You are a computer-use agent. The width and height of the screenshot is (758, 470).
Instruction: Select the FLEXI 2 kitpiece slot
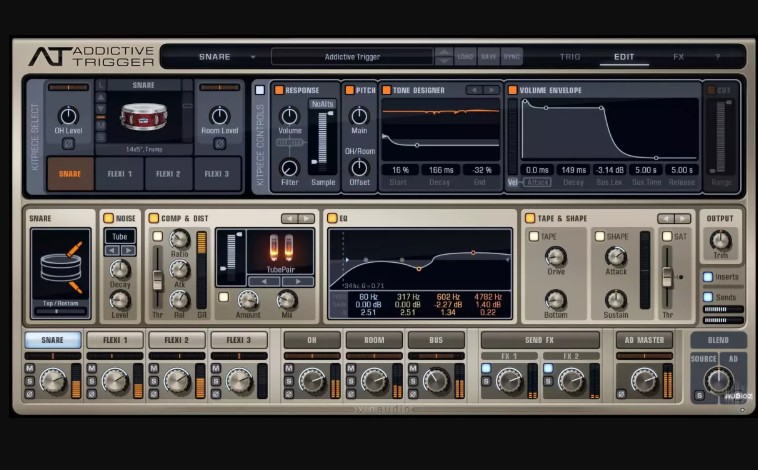[x=169, y=174]
